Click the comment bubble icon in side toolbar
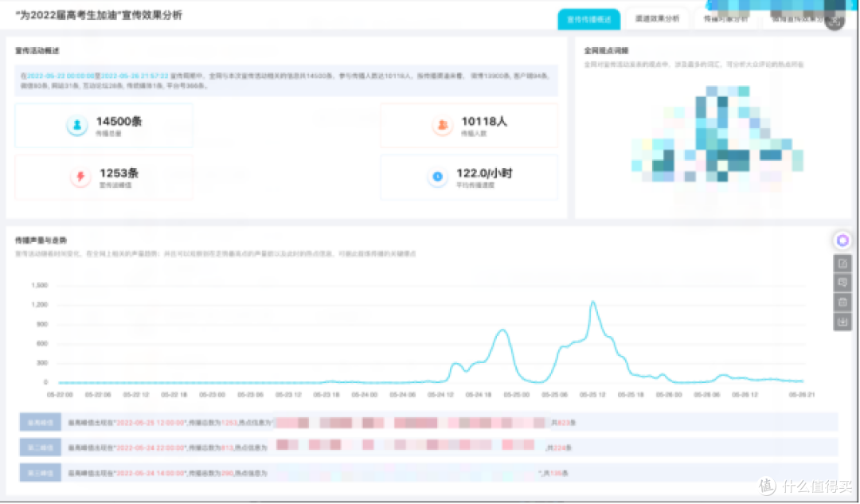 click(x=842, y=283)
